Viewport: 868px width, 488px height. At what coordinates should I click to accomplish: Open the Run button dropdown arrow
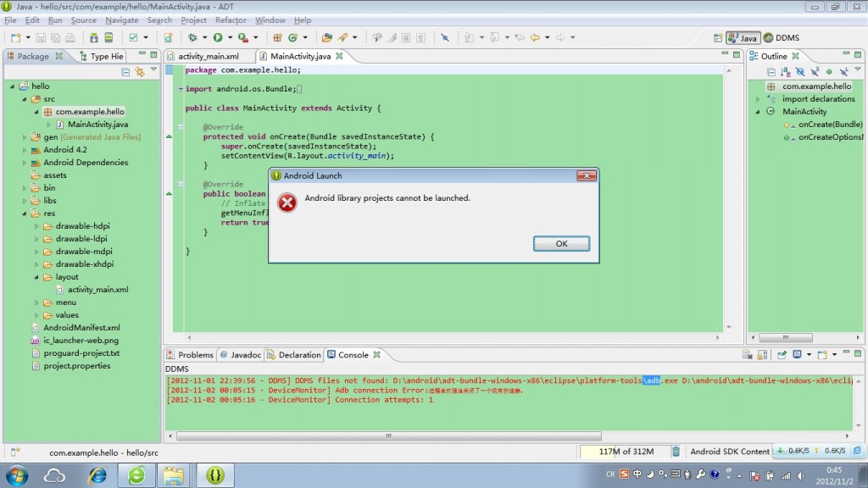pos(230,37)
